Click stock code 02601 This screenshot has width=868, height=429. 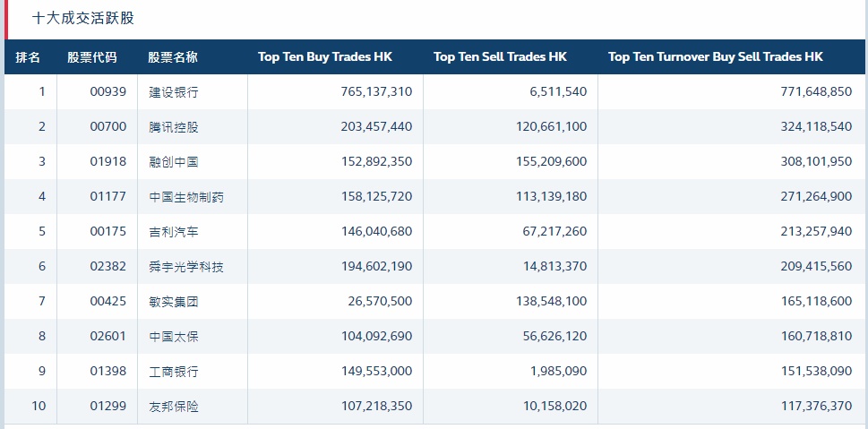click(x=108, y=337)
